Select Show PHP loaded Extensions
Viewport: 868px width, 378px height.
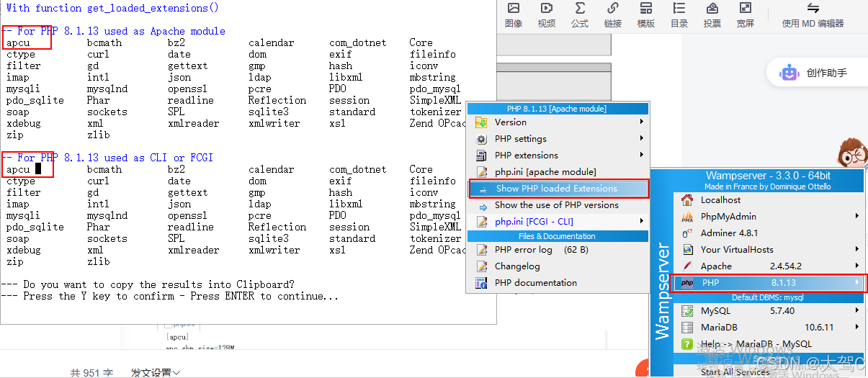tap(558, 189)
